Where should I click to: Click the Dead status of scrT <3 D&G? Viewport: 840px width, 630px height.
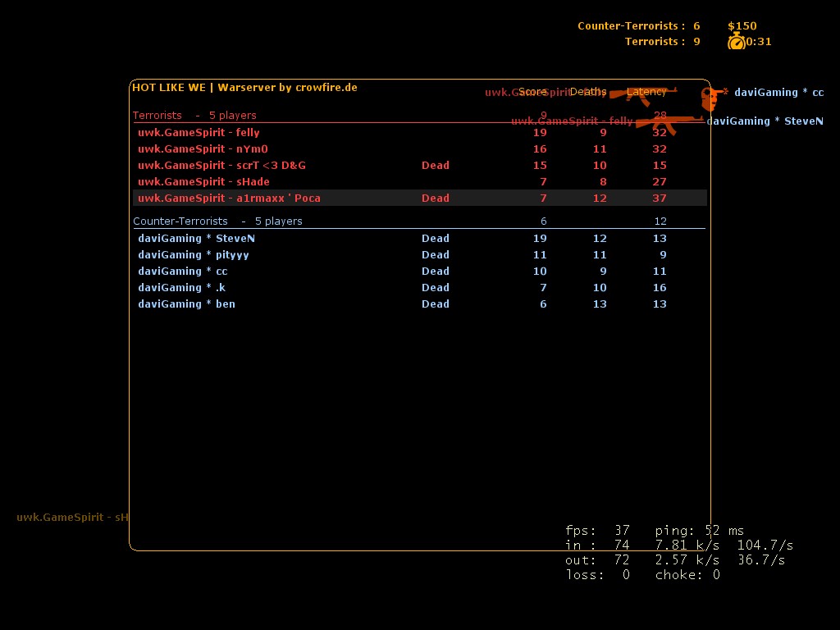[x=435, y=165]
